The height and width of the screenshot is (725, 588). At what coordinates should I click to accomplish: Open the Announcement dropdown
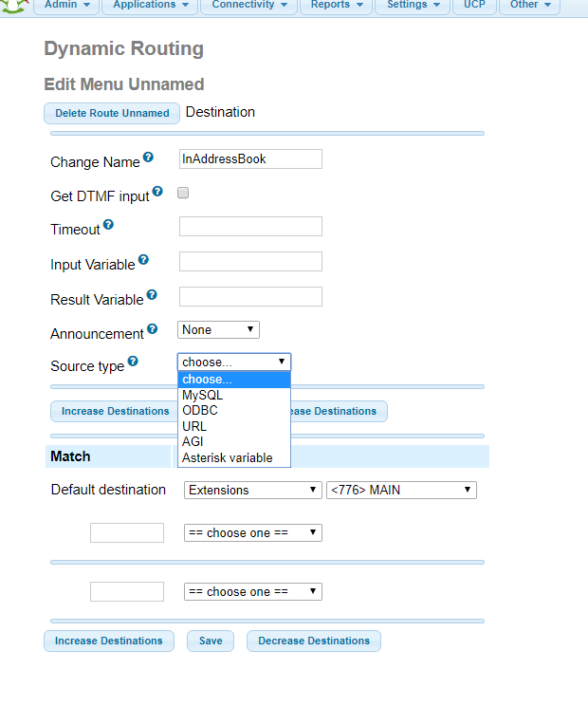coord(218,329)
